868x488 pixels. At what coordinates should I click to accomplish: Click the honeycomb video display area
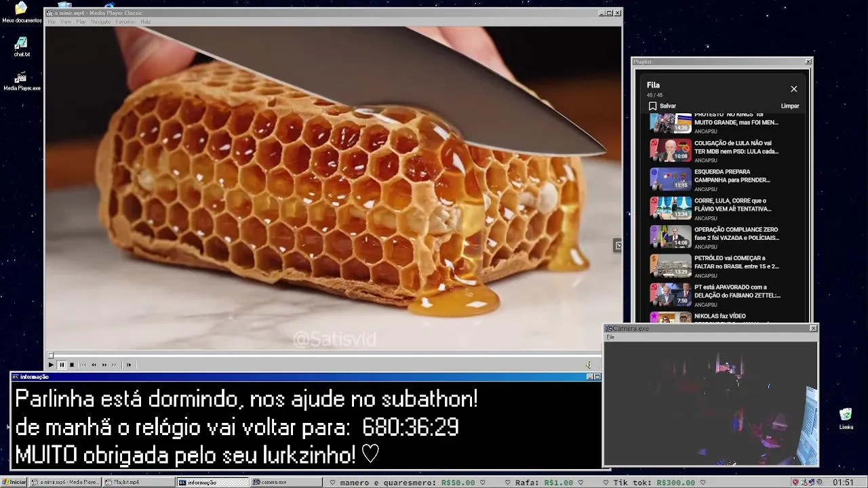point(333,188)
